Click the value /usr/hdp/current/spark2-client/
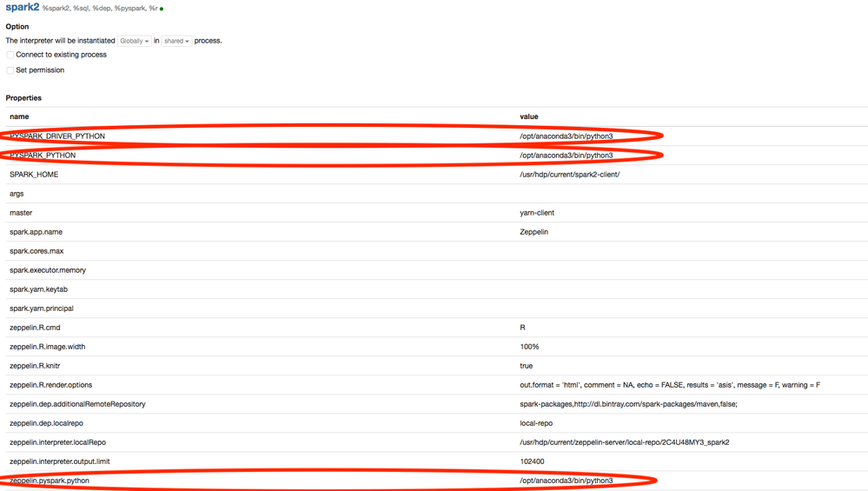868x491 pixels. pos(570,175)
